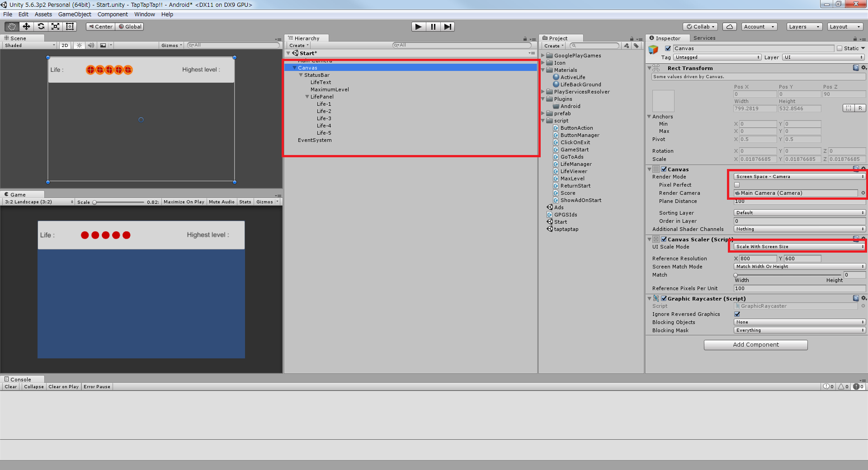This screenshot has height=470, width=868.
Task: Clear the Console
Action: coord(11,387)
